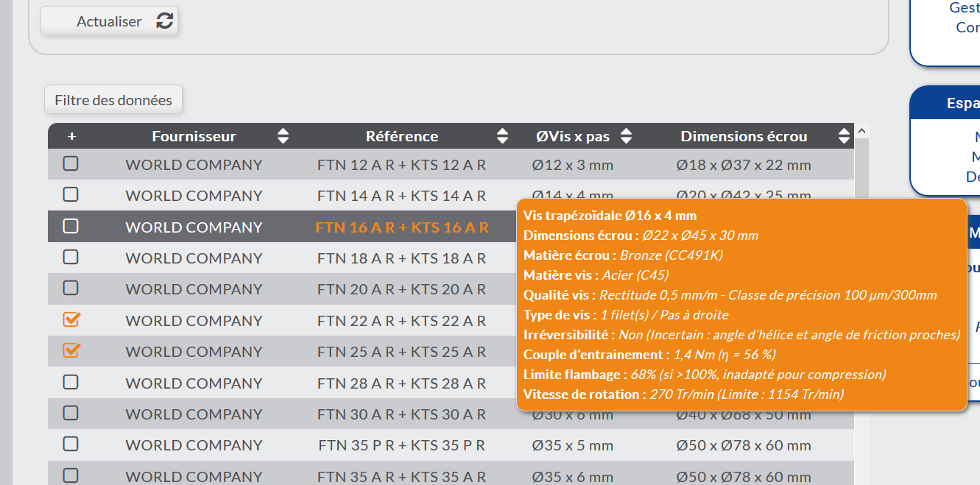Select reference FTN 22 A R + KTS 22 A R
Viewport: 980px width, 485px height.
(x=402, y=321)
